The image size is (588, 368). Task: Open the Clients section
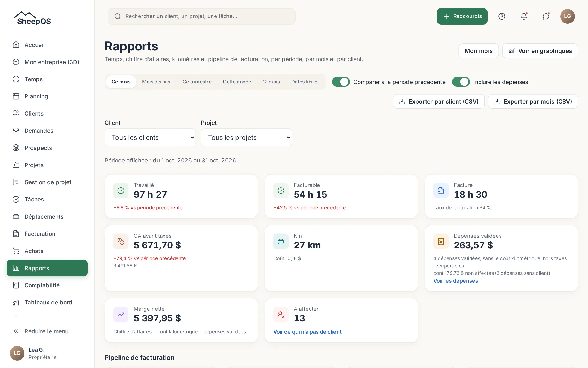[47, 113]
